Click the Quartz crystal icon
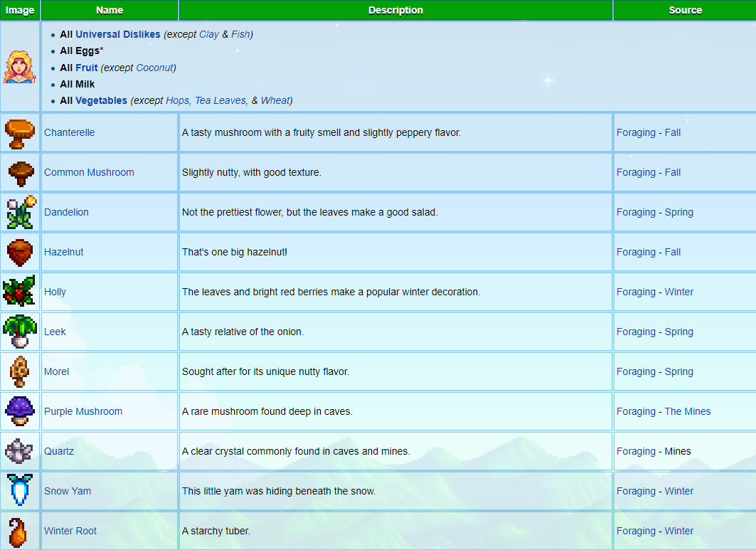 pyautogui.click(x=18, y=451)
